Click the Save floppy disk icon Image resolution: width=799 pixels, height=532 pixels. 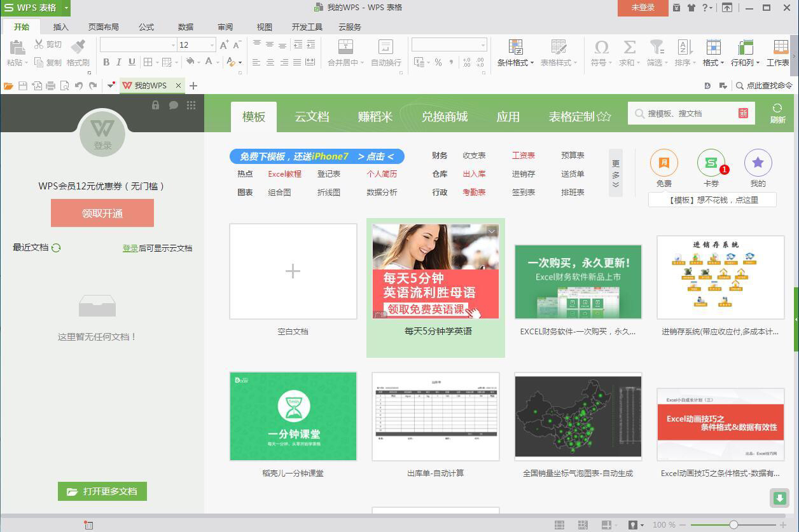click(23, 86)
